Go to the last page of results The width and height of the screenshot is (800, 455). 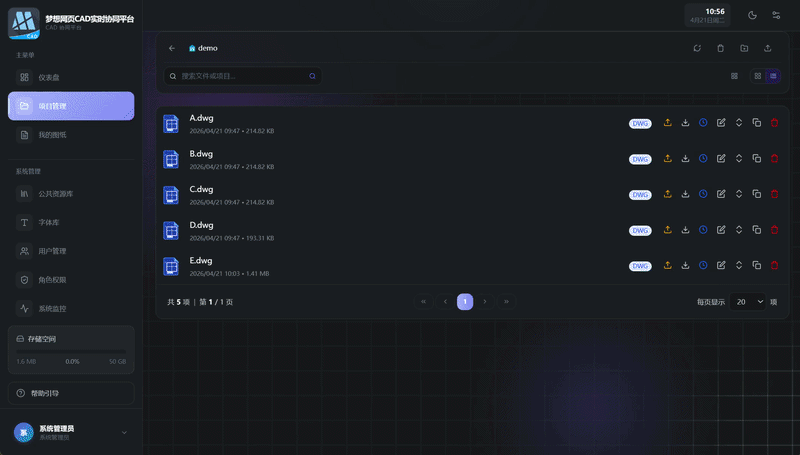tap(506, 302)
